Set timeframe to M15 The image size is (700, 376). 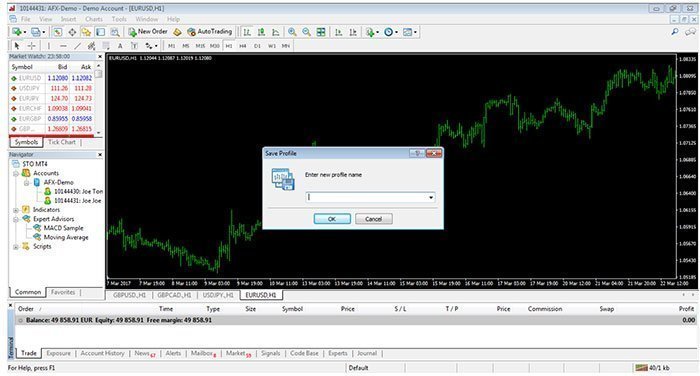[200, 46]
